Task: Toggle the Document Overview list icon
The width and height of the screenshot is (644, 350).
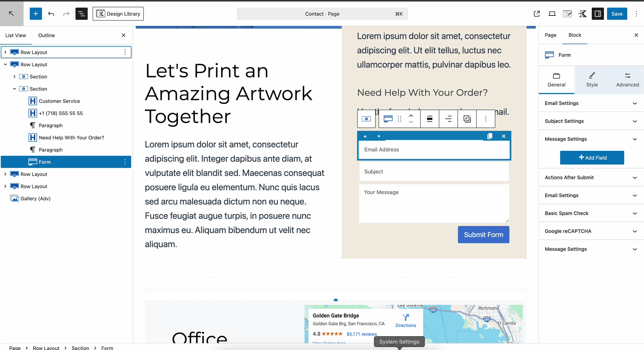Action: (81, 14)
